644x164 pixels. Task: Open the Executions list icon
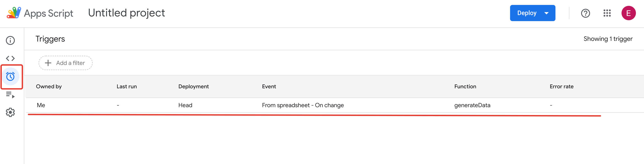pos(10,95)
